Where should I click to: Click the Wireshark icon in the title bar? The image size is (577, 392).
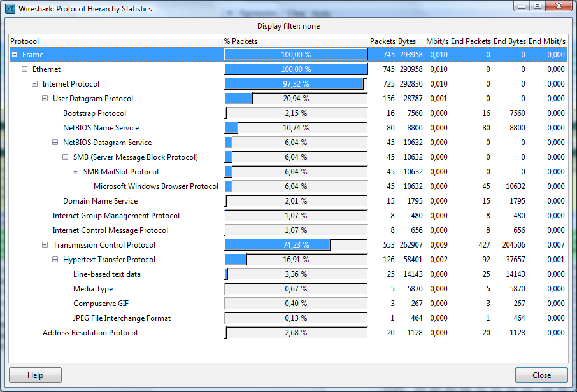point(10,8)
